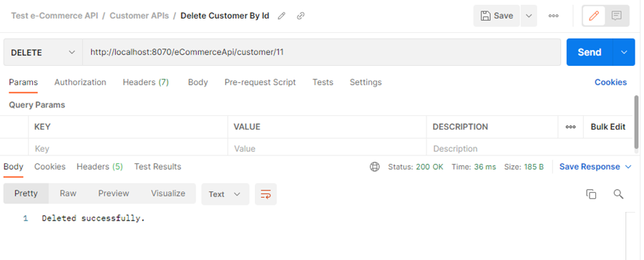Switch to Raw response view
Viewport: 644px width, 260px height.
pyautogui.click(x=68, y=193)
